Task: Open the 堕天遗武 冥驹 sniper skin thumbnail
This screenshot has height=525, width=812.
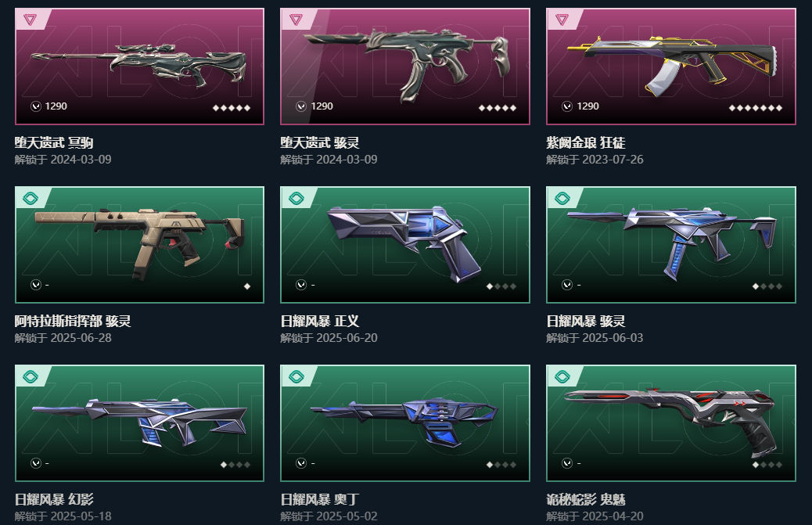Action: tap(140, 67)
